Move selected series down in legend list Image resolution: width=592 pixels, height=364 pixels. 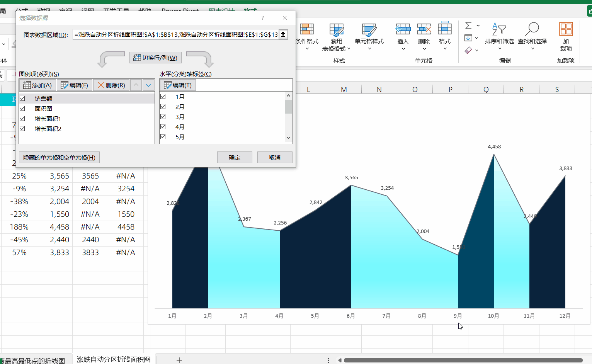pos(148,85)
